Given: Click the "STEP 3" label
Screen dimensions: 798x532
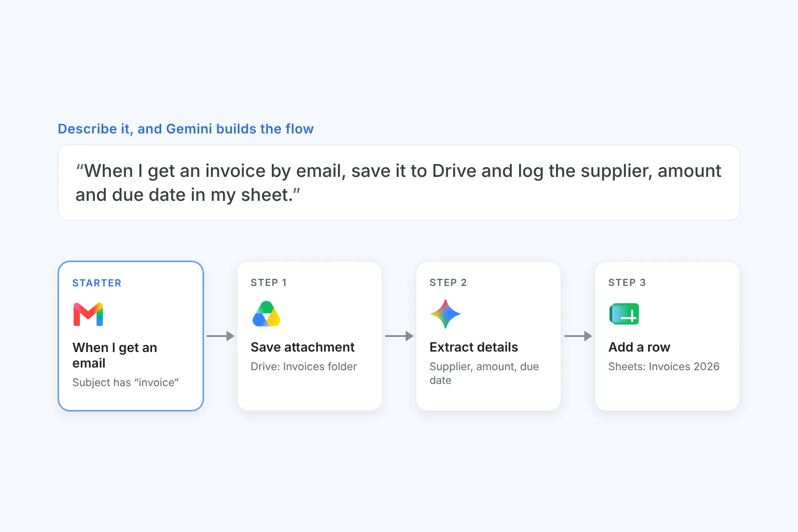Looking at the screenshot, I should [x=627, y=282].
